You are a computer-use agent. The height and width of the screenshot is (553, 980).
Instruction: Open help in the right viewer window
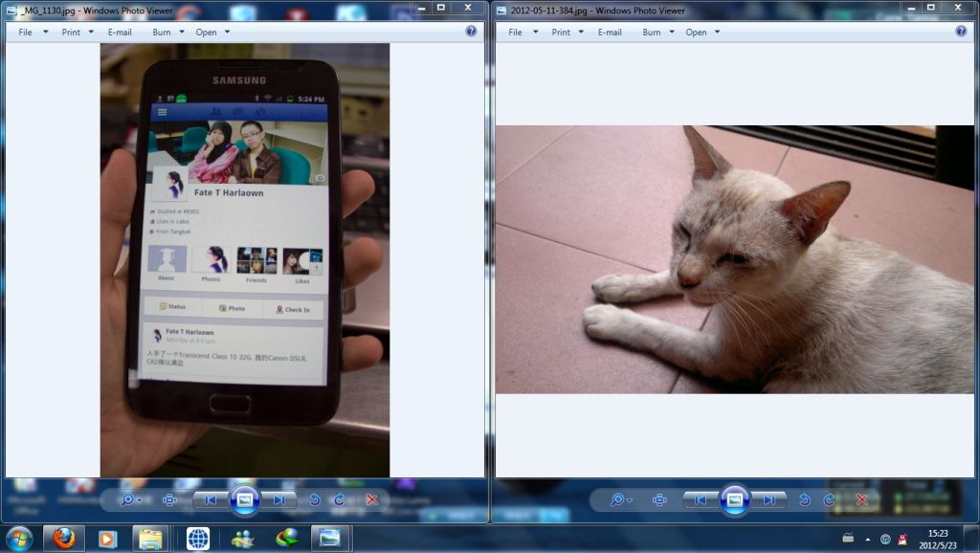pyautogui.click(x=961, y=32)
